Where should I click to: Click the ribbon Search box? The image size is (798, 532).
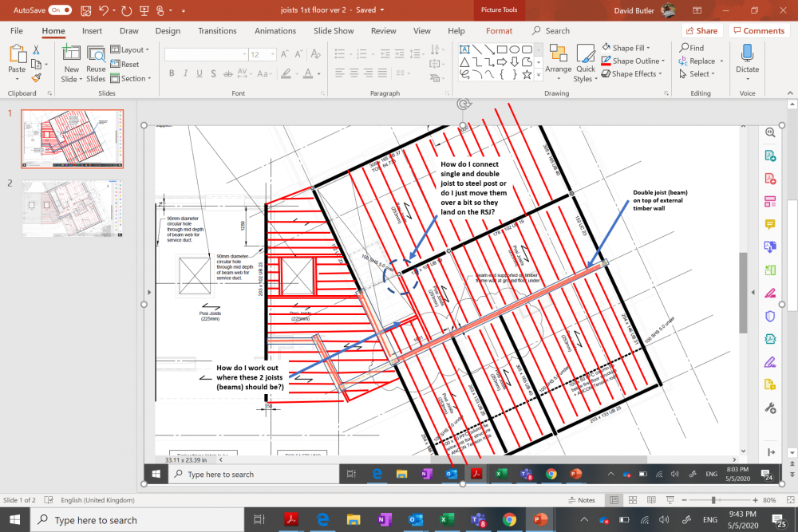551,30
